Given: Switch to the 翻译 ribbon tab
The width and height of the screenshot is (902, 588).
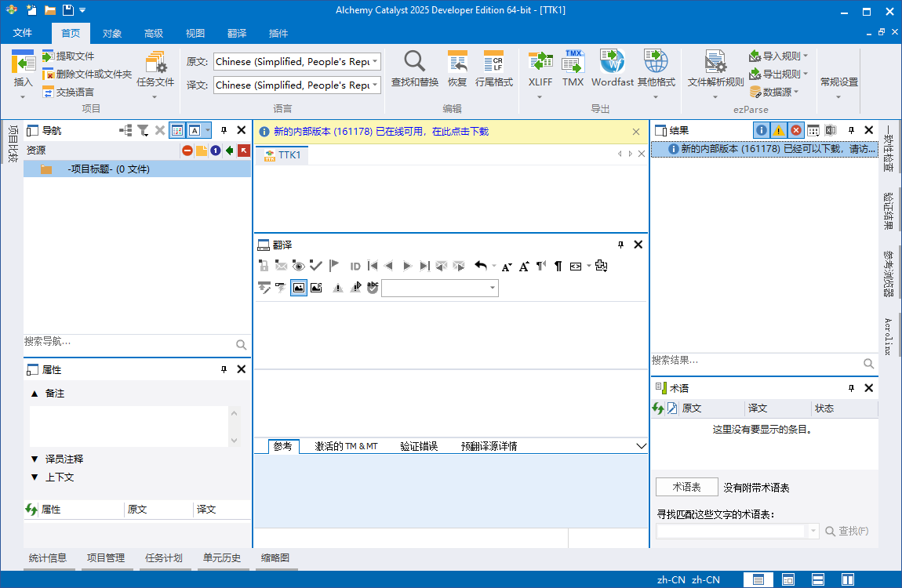Looking at the screenshot, I should tap(236, 34).
